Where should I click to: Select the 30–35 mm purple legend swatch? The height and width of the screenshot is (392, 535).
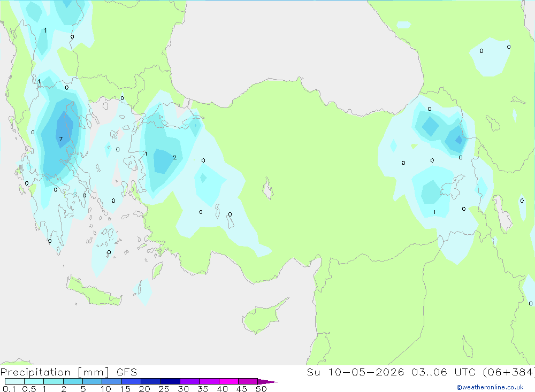click(190, 381)
